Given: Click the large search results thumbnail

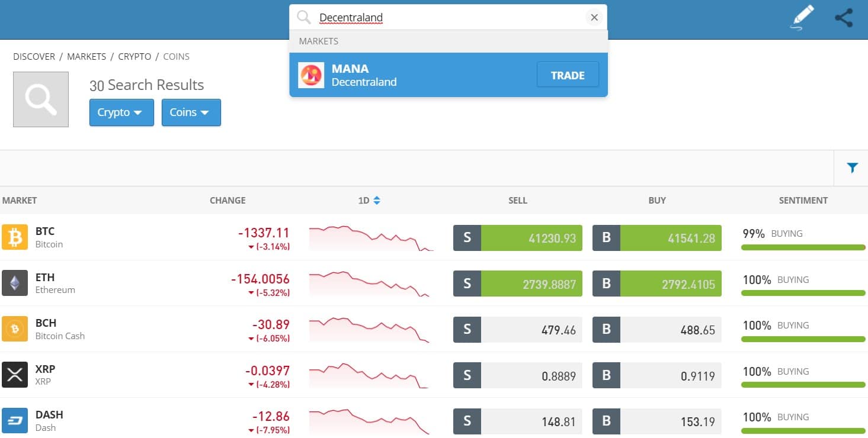Looking at the screenshot, I should point(41,99).
